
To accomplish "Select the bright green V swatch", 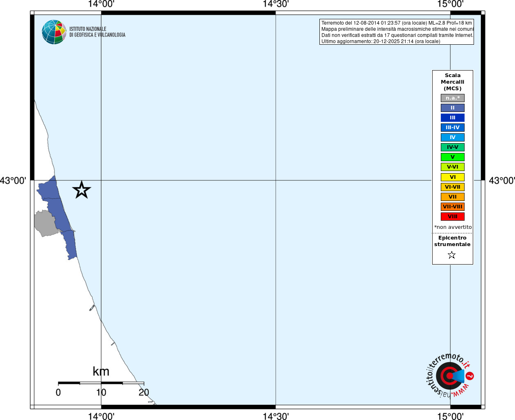I will pos(453,157).
